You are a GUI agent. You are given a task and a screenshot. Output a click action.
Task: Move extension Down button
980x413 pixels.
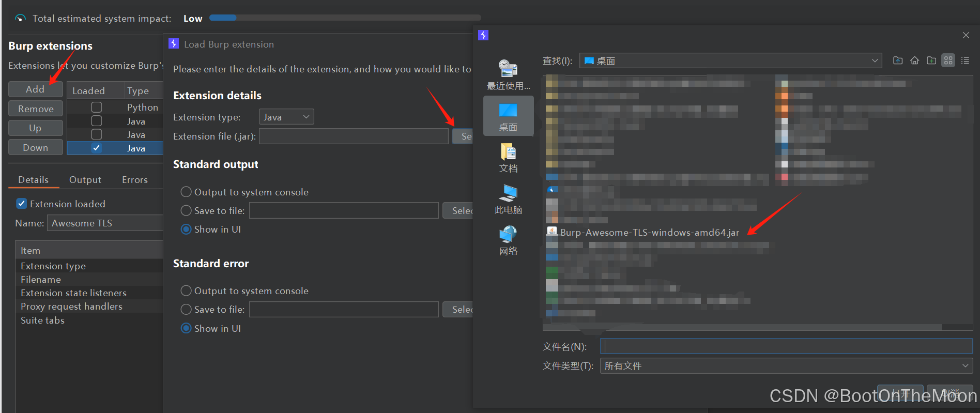click(35, 147)
